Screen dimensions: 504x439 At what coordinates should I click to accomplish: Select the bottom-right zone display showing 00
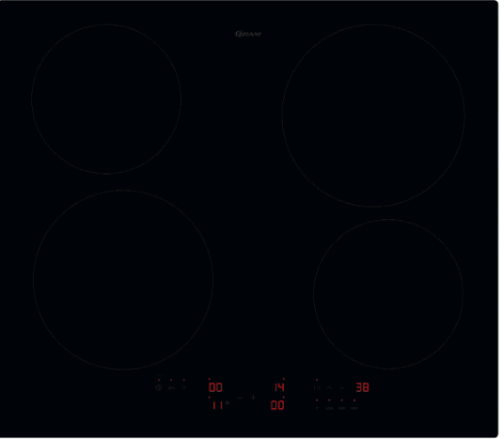tap(277, 405)
